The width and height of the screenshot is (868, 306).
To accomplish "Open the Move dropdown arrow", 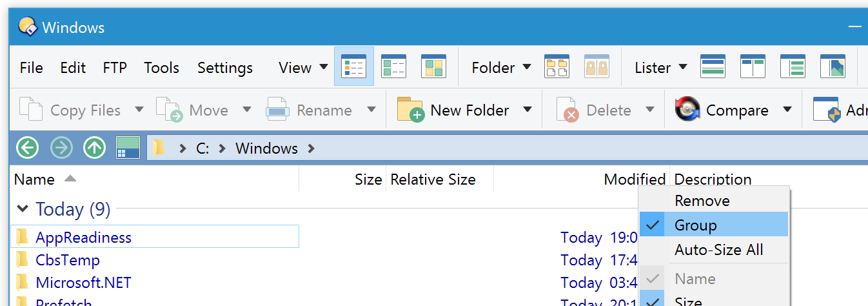I will coord(246,110).
